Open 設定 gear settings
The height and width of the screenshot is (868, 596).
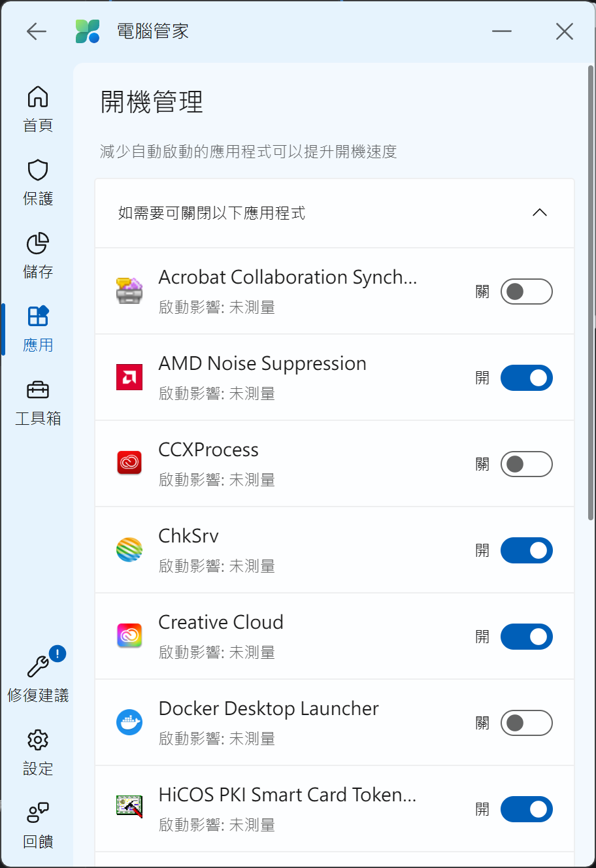[x=38, y=751]
